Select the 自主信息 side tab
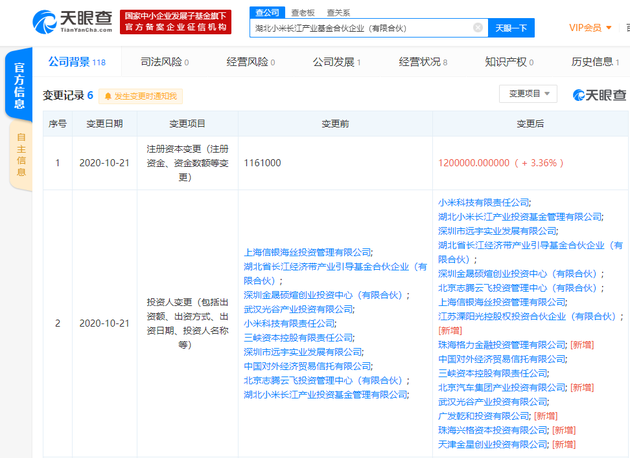This screenshot has height=458, width=630. [21, 155]
